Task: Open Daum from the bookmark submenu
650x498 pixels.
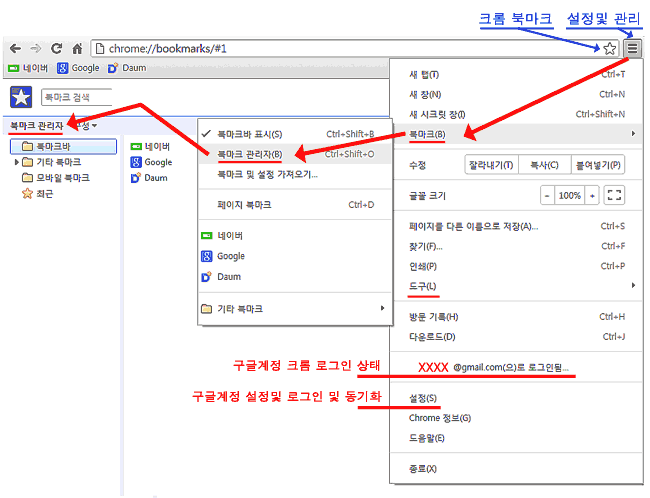Action: (295, 277)
